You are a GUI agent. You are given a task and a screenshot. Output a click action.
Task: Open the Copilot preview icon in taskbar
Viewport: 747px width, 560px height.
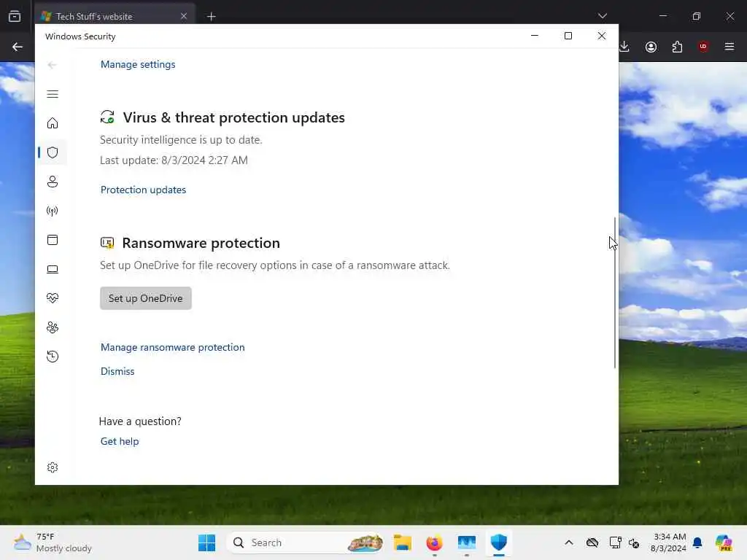pyautogui.click(x=724, y=542)
